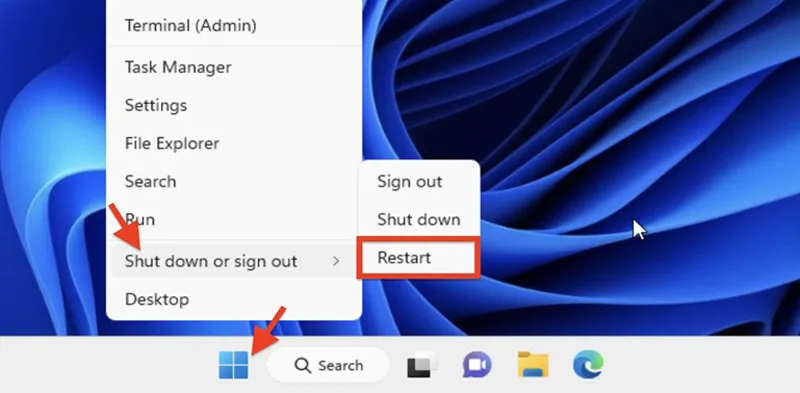Select Shut down from the submenu
Image resolution: width=800 pixels, height=393 pixels.
pyautogui.click(x=419, y=220)
